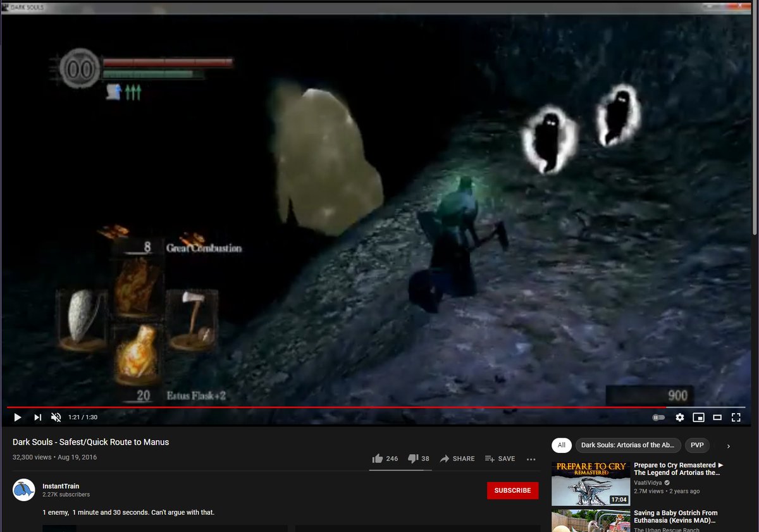Share the video
Screen dimensions: 759x532
coord(457,459)
